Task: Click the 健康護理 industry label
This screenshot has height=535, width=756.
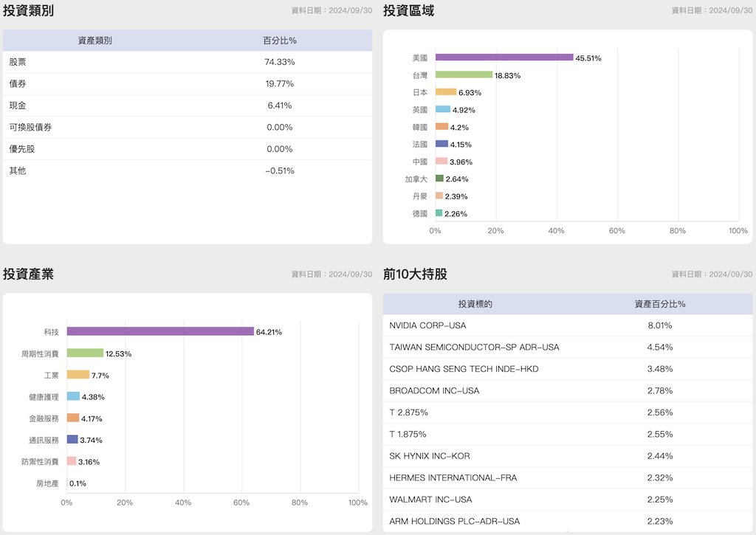Action: 44,397
